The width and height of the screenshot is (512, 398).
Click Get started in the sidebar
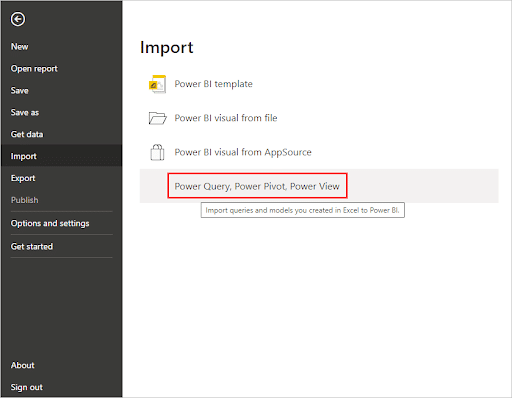click(x=32, y=247)
